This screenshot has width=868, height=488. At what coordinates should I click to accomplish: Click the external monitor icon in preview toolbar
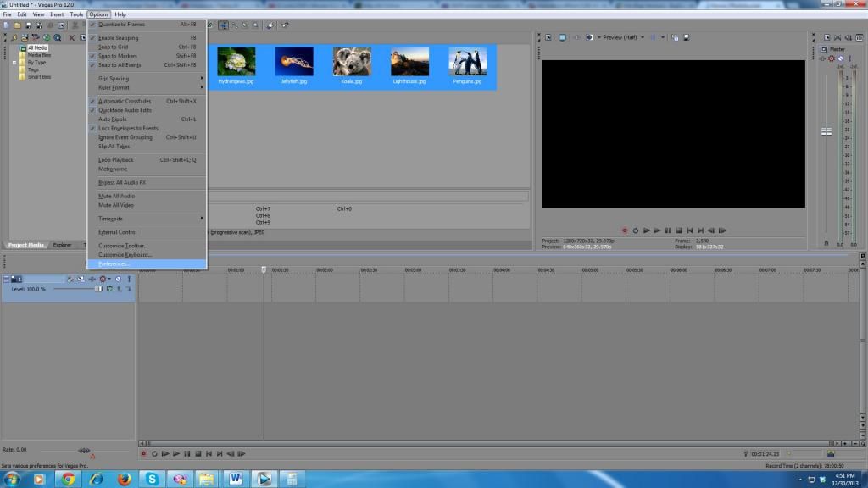(563, 37)
